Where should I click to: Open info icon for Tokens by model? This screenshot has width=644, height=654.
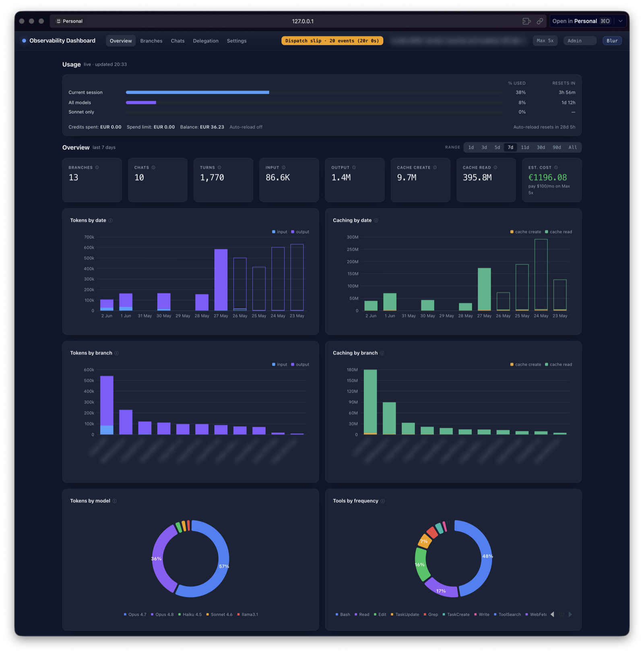[x=115, y=501]
